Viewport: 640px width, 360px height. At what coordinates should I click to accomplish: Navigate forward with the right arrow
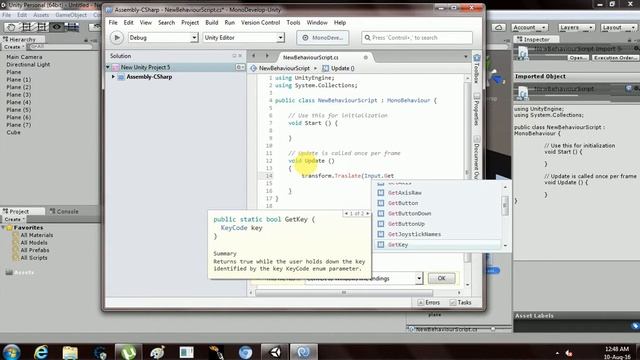coord(267,56)
